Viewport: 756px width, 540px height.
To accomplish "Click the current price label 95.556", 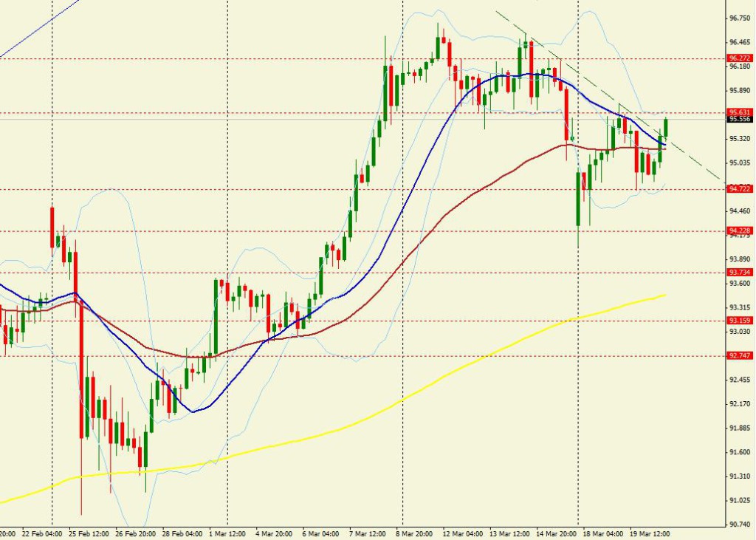I will coord(739,119).
